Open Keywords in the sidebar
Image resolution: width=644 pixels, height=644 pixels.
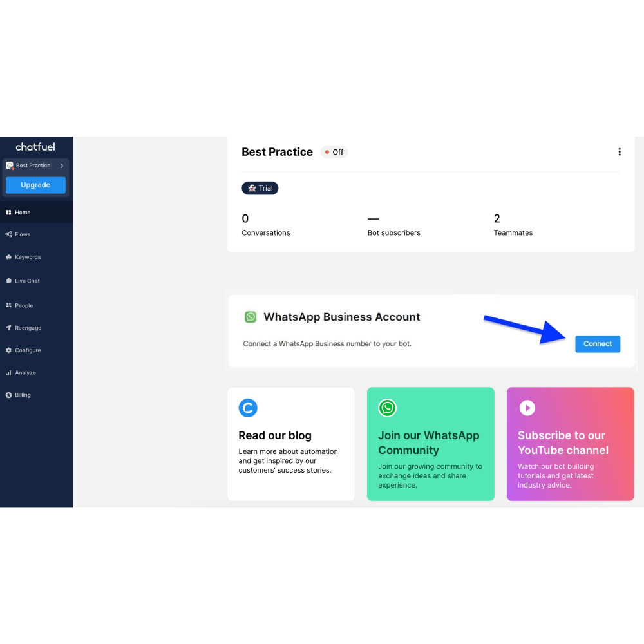coord(37,257)
